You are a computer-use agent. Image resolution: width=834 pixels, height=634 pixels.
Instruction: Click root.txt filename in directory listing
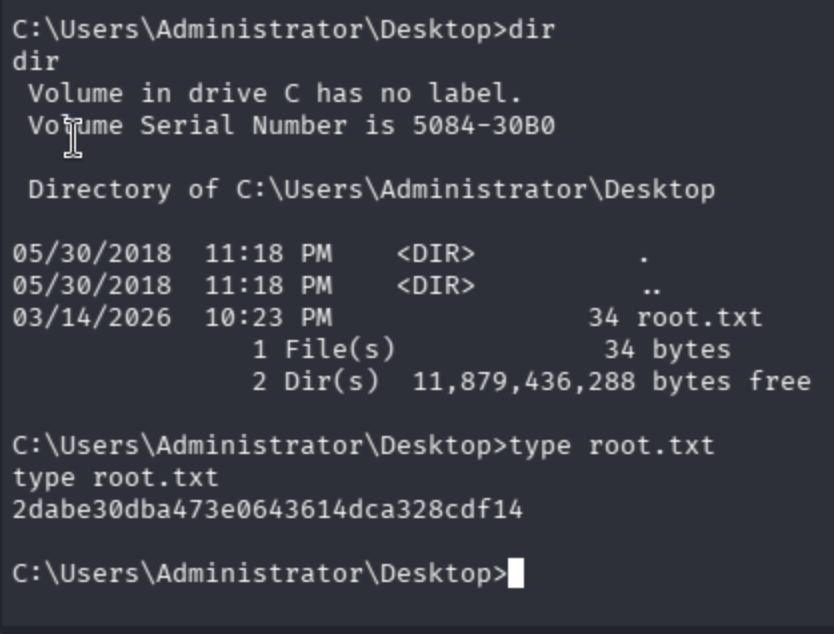699,318
